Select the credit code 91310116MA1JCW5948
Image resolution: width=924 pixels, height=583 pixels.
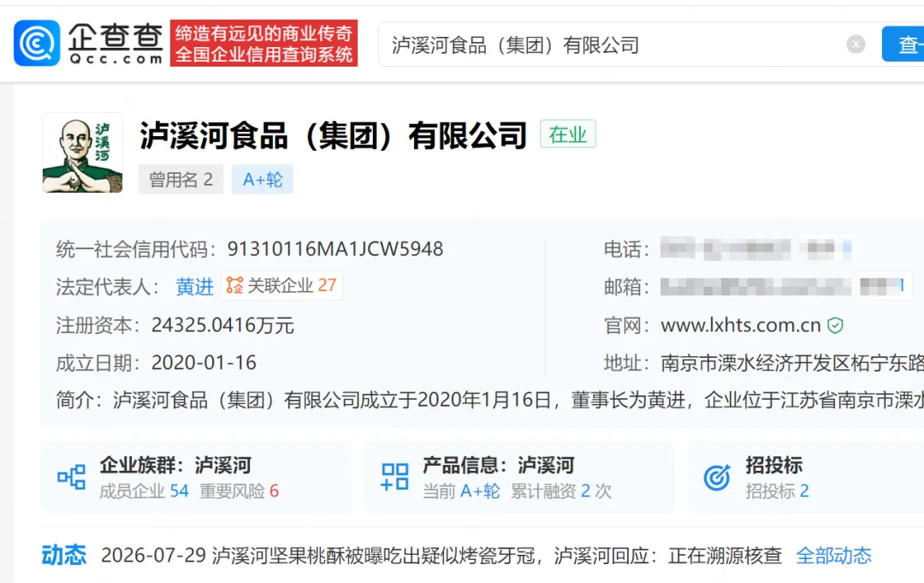(x=335, y=249)
